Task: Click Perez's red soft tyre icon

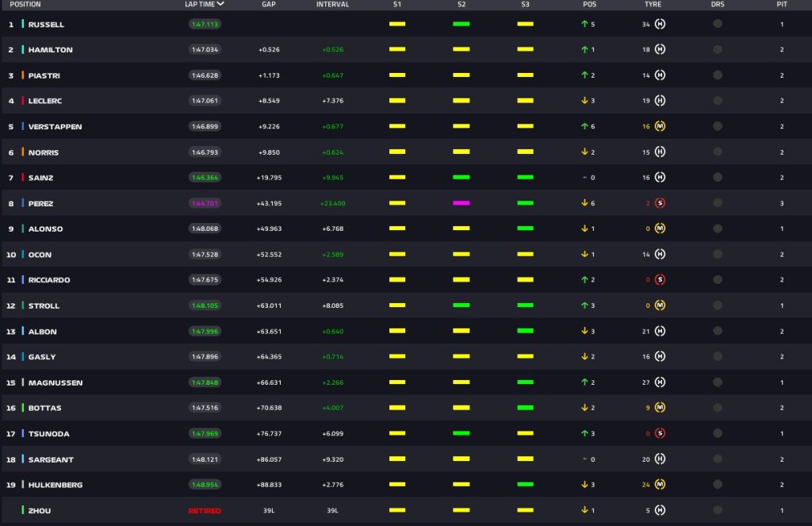Action: pos(660,204)
